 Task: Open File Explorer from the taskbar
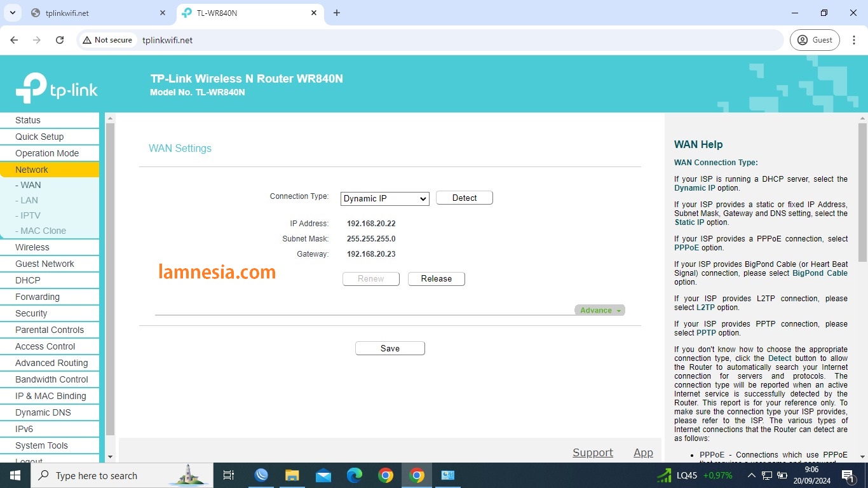click(x=292, y=475)
